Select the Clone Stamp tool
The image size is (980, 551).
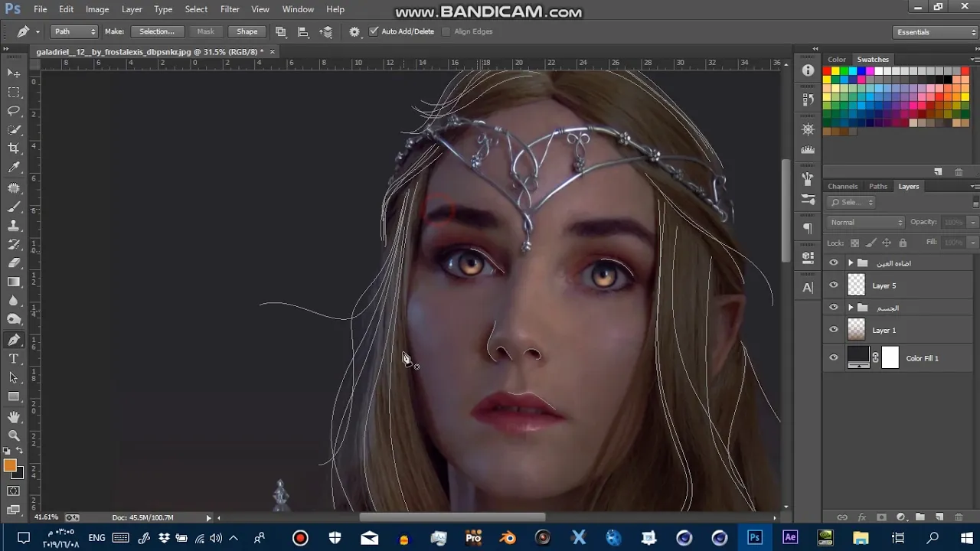pos(14,226)
